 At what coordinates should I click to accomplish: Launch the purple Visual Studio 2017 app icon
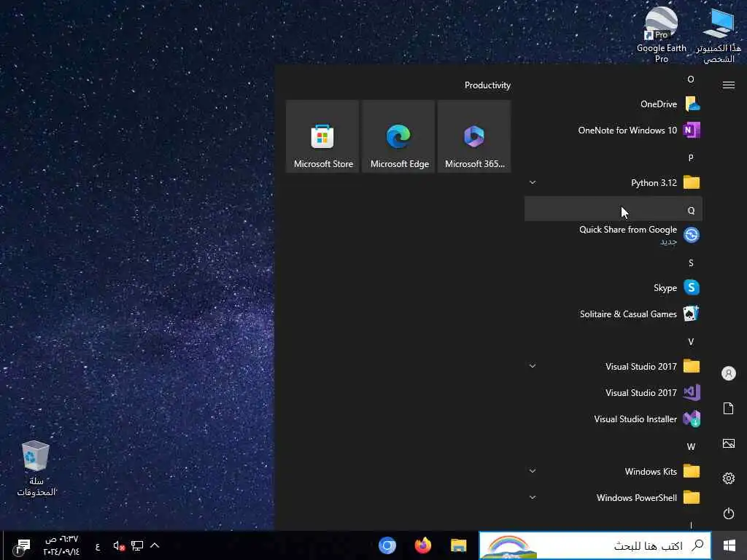point(692,392)
